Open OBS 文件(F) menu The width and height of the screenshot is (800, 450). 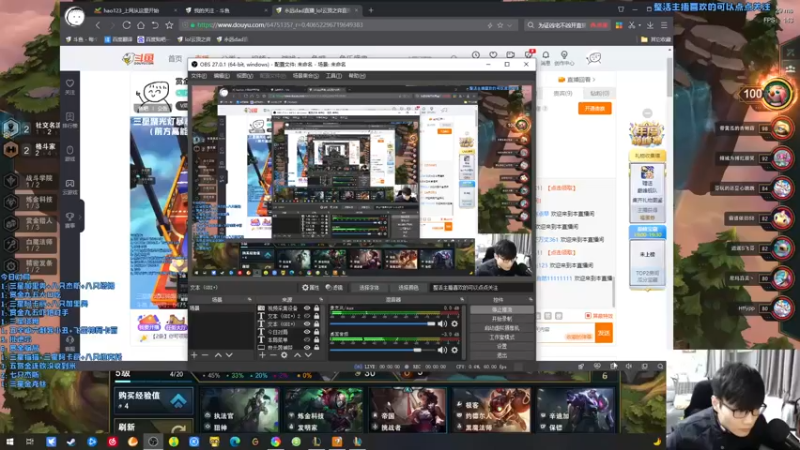[x=198, y=76]
